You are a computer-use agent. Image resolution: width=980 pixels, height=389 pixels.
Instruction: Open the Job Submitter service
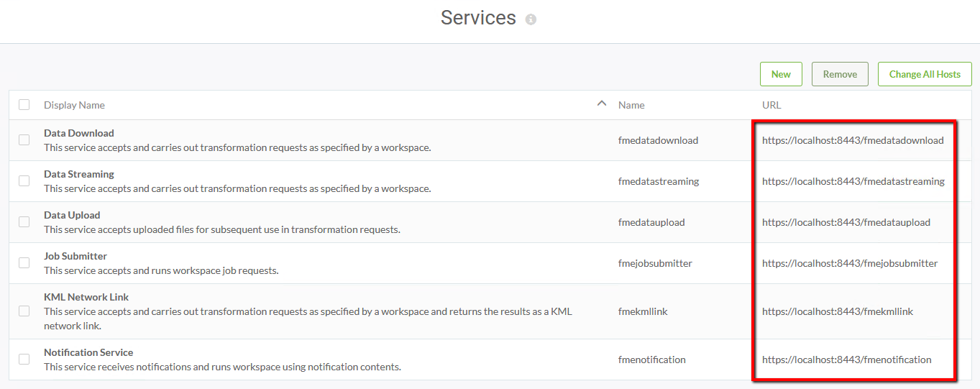click(x=75, y=256)
